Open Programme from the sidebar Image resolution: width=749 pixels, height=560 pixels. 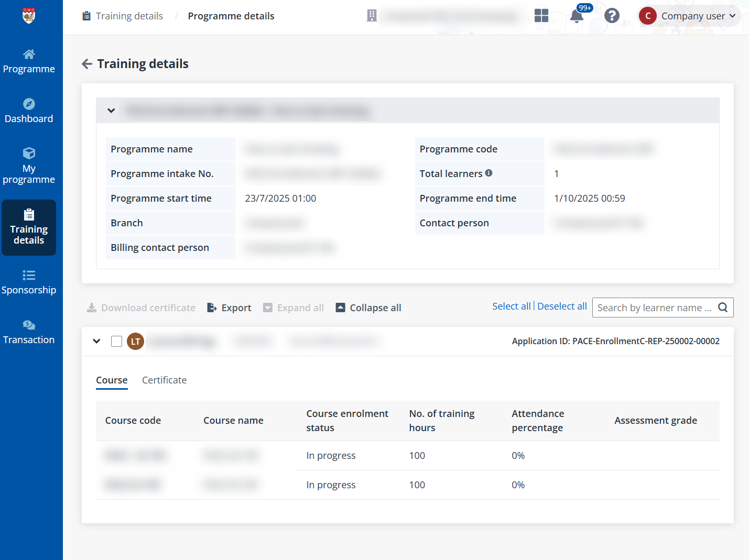[x=29, y=62]
